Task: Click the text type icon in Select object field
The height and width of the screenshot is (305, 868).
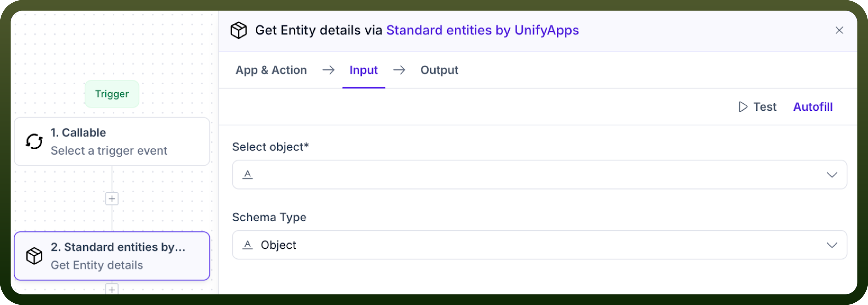Action: (248, 174)
